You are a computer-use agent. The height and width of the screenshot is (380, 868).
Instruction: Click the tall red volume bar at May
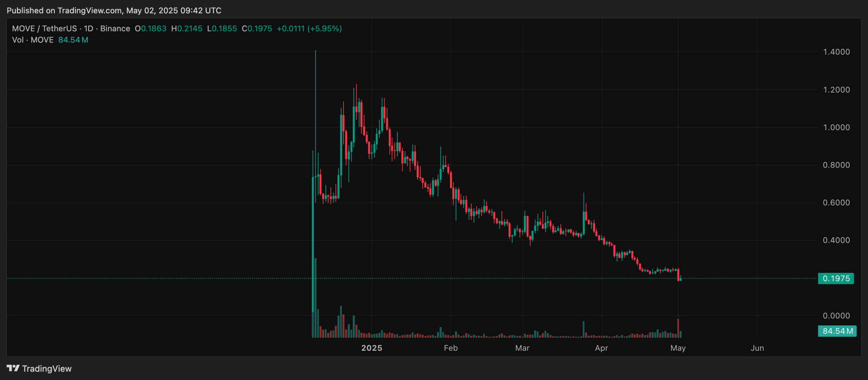click(x=678, y=328)
